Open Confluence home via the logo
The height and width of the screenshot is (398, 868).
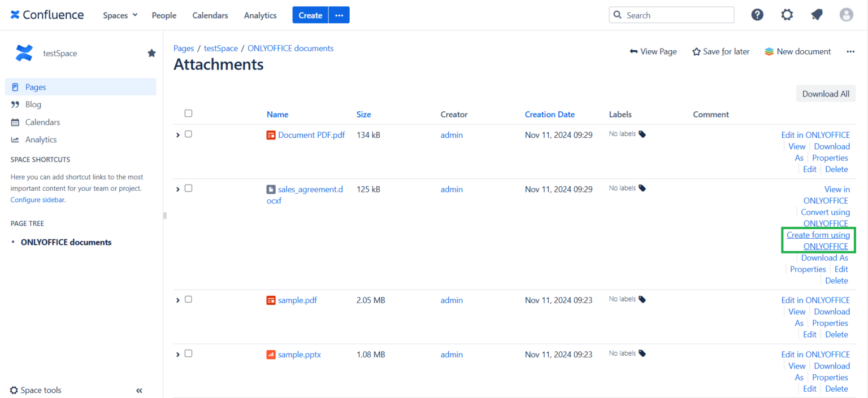coord(47,15)
